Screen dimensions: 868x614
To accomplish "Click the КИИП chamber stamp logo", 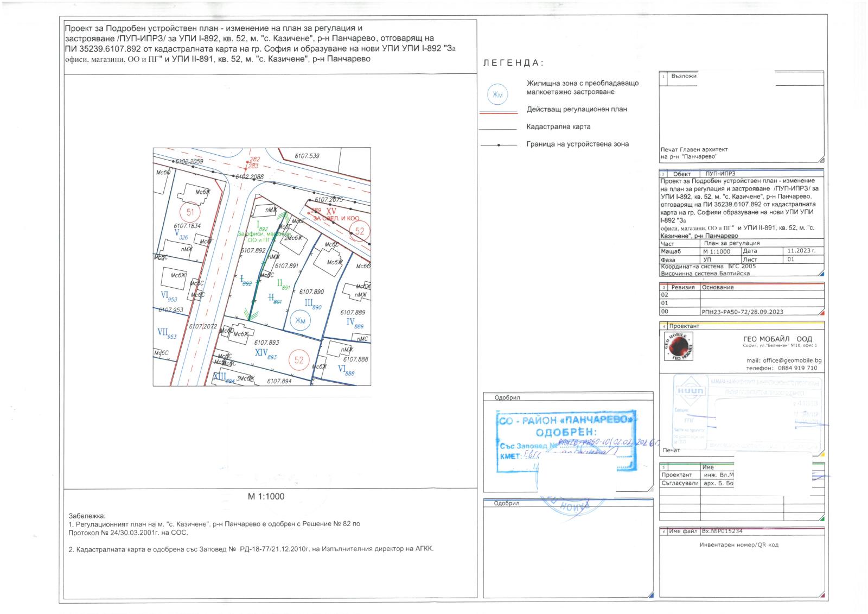I will 690,390.
